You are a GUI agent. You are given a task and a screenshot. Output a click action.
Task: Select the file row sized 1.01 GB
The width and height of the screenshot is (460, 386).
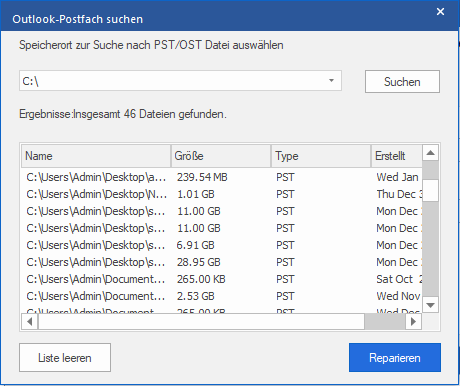click(222, 194)
